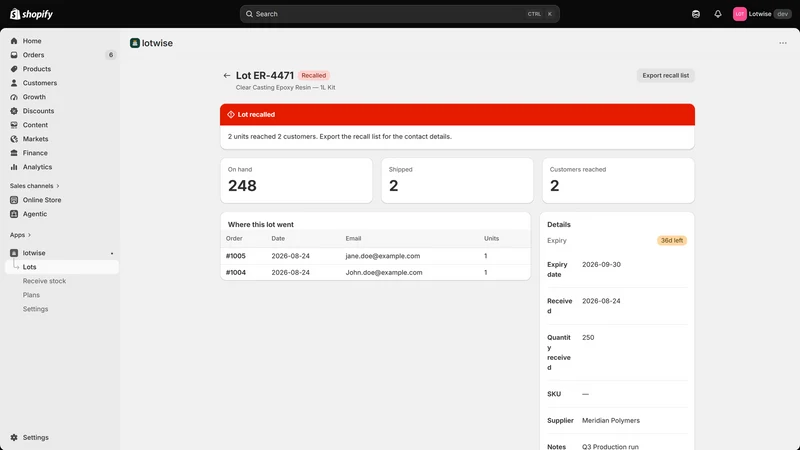Open the Plans item under lotwise
The height and width of the screenshot is (450, 800).
coord(31,295)
